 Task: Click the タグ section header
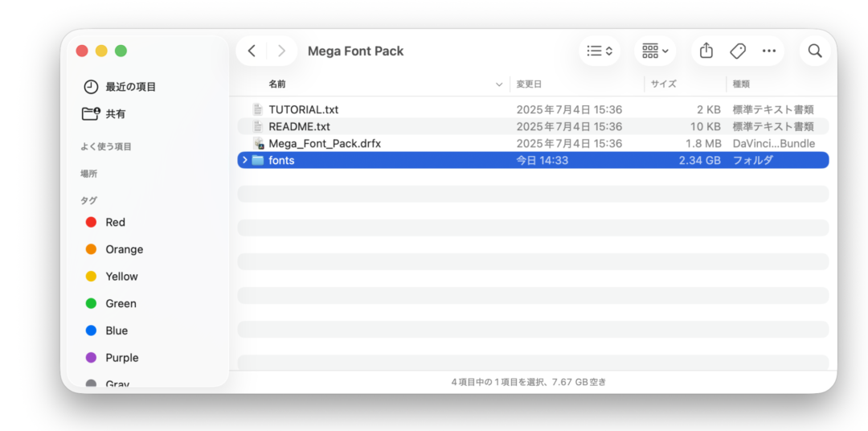89,200
